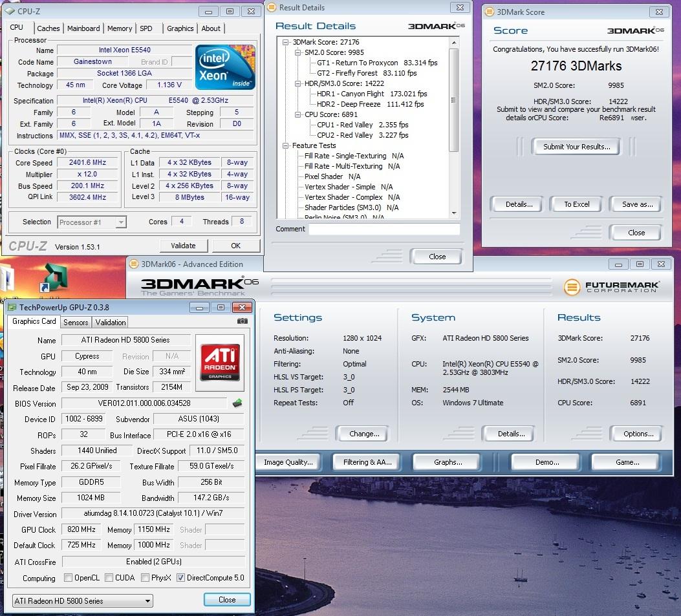Click Submit Your Results button
Screen dimensions: 681x616
(x=576, y=147)
